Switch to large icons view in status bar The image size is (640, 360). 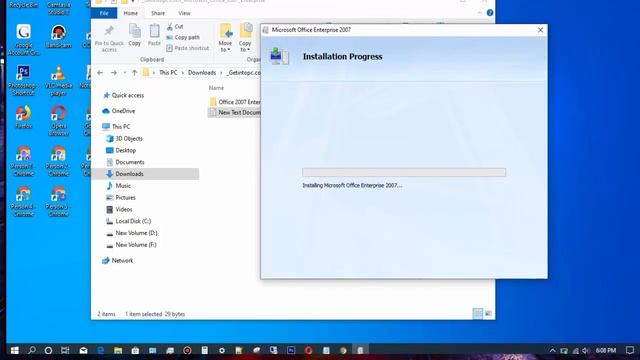tap(488, 313)
